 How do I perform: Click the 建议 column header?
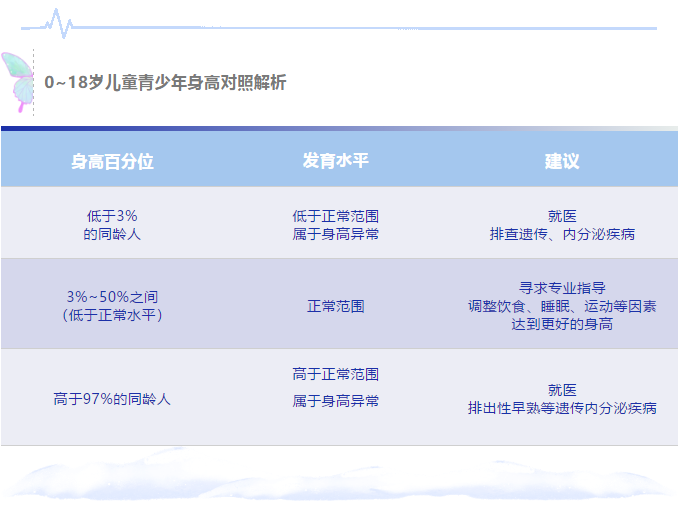(562, 161)
